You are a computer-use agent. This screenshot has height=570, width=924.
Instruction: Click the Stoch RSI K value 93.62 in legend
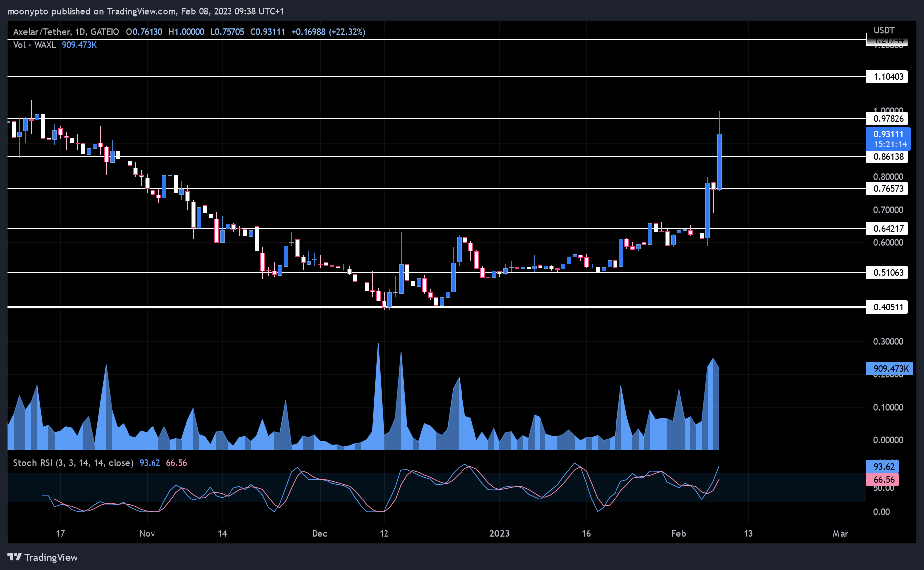150,463
